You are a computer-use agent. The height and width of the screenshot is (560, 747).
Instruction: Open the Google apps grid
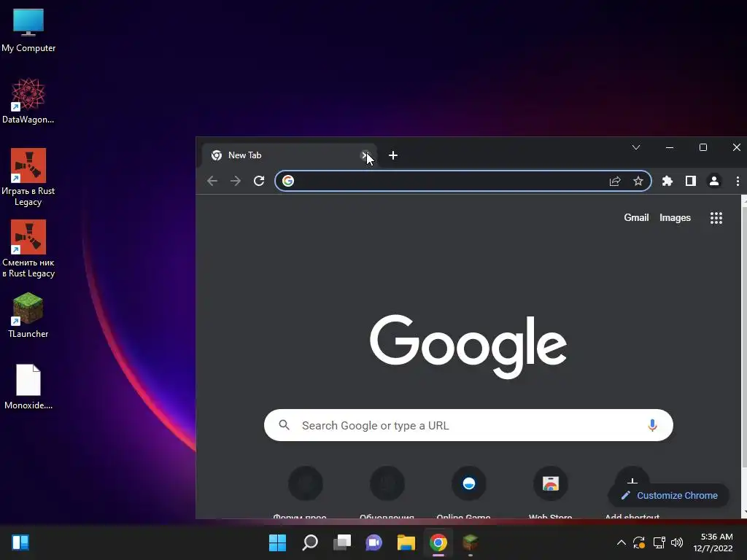(716, 218)
